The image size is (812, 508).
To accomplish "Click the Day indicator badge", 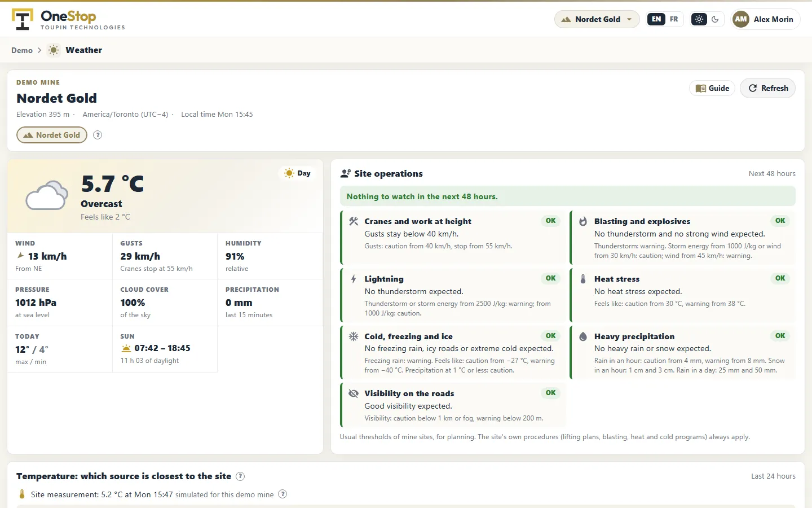I will [x=297, y=173].
